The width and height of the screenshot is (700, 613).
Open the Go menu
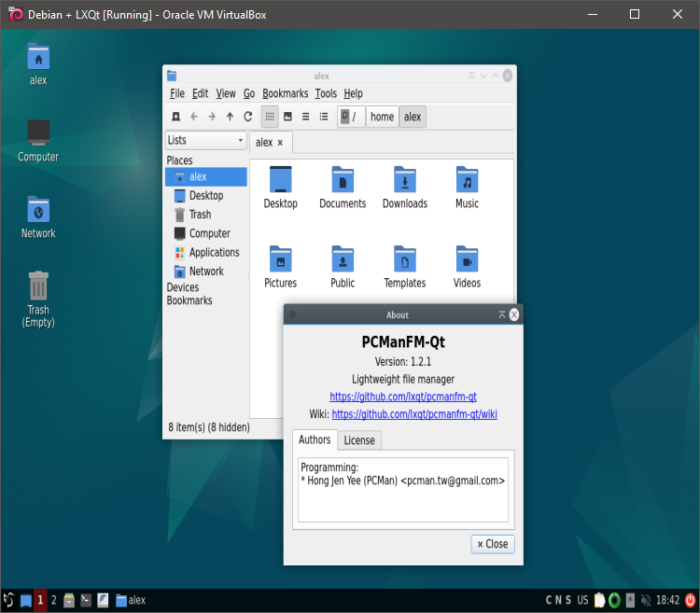(249, 93)
